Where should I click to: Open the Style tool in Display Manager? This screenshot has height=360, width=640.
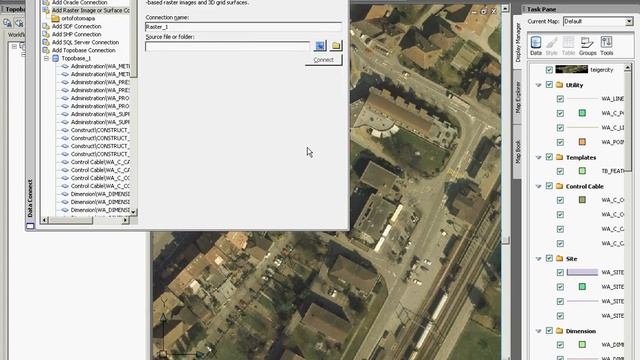coord(551,45)
